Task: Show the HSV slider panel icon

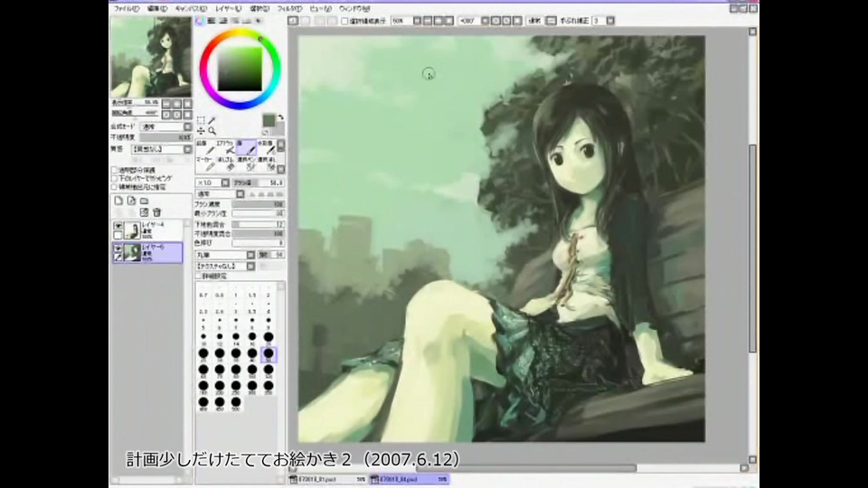Action: point(223,21)
